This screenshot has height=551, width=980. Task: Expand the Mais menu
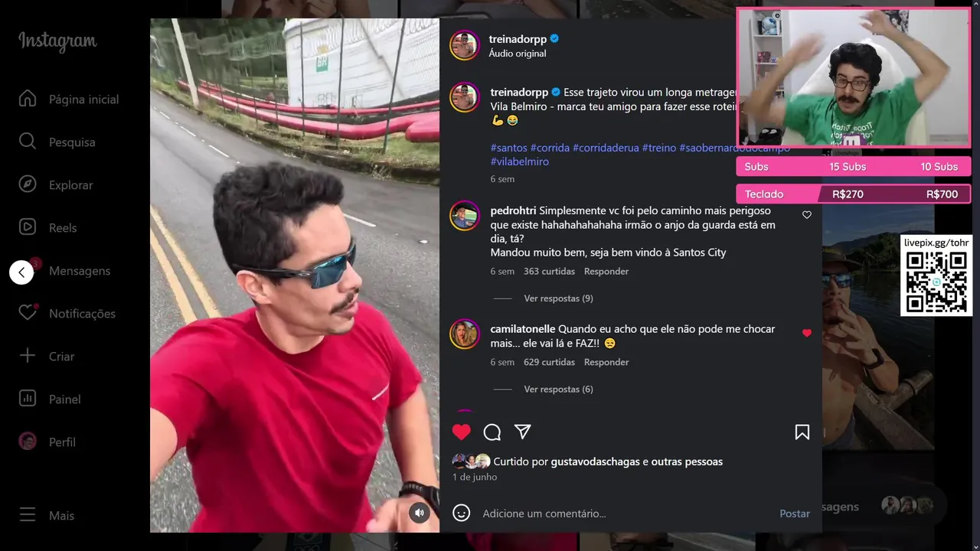click(47, 516)
